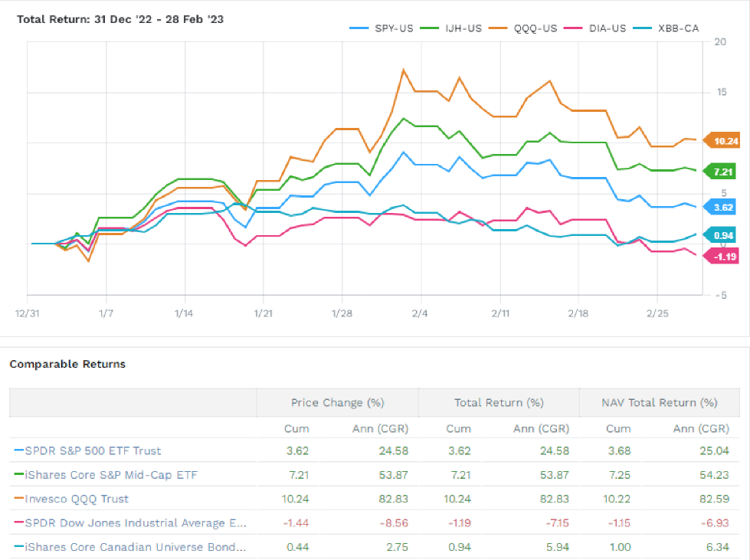Click the NAV Total Return (%) column header
Screen dimensions: 750x560
click(x=660, y=403)
